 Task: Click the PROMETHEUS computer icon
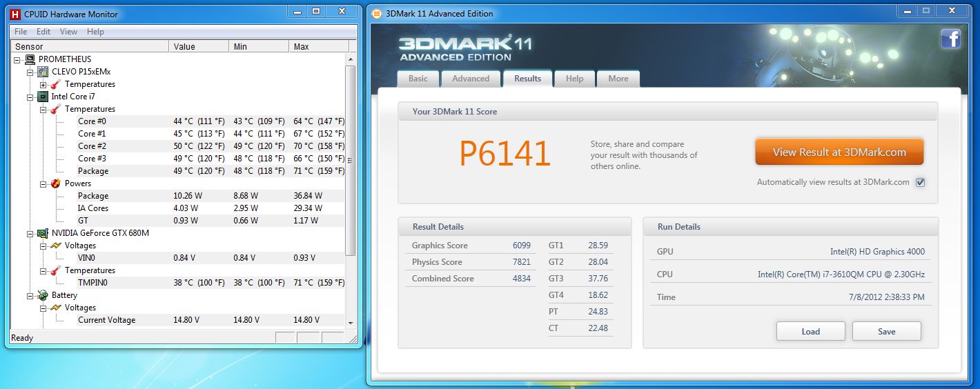(x=30, y=59)
